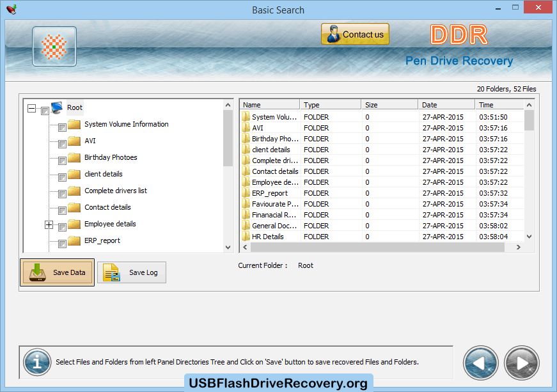Click the AVI folder icon in file list
The width and height of the screenshot is (557, 392).
tap(246, 128)
